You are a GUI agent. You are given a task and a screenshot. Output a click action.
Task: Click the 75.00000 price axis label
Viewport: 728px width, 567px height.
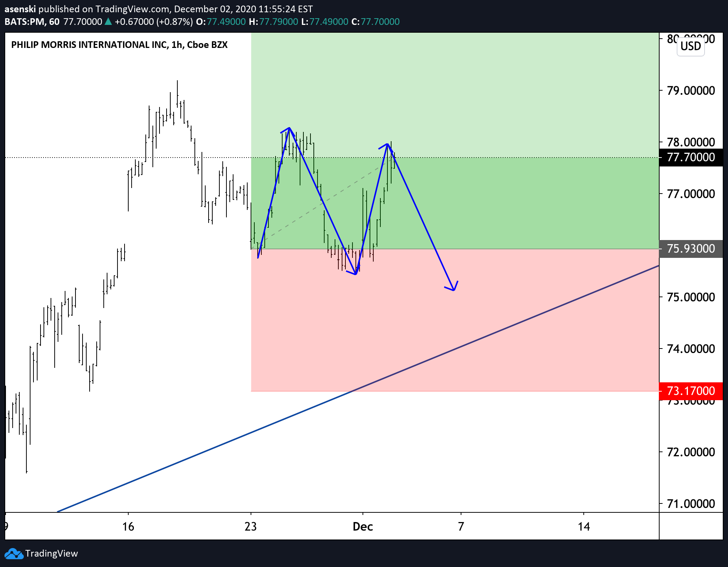click(691, 297)
